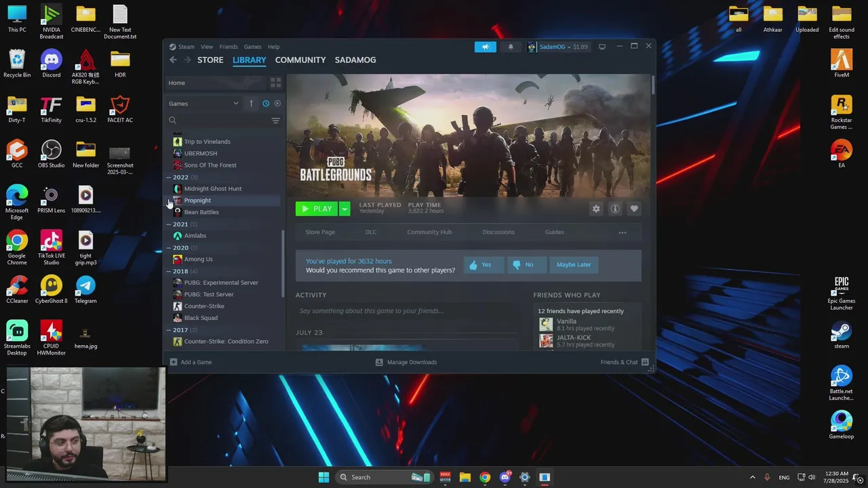Go to the STORE tab
The image size is (868, 488).
click(210, 60)
